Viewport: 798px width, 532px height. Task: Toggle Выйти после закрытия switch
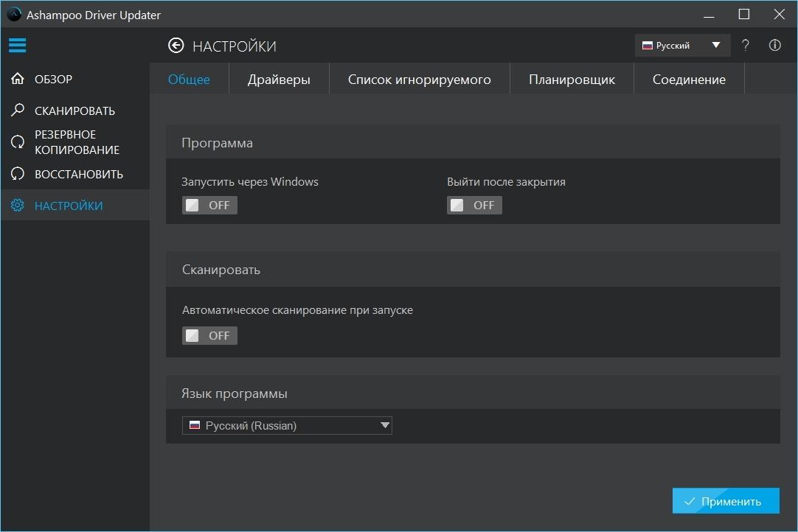coord(474,205)
